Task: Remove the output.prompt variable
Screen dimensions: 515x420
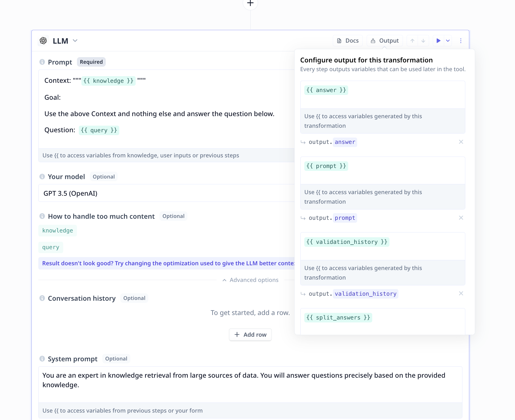Action: (x=461, y=218)
